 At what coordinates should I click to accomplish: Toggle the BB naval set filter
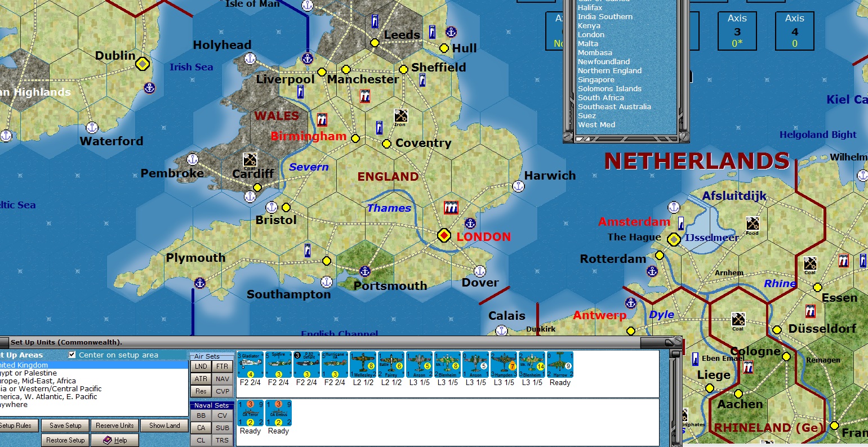click(201, 415)
